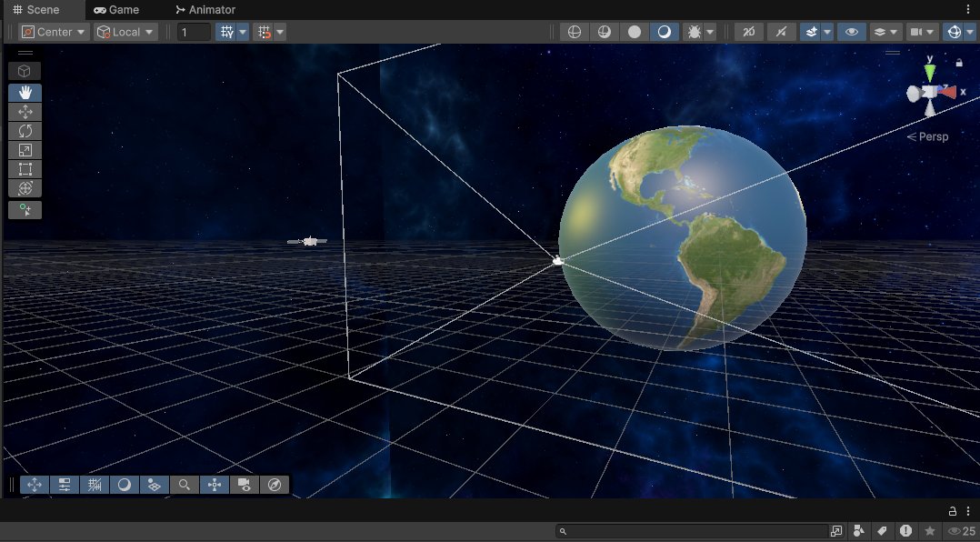Open the Scene window more-options menu

tap(968, 10)
